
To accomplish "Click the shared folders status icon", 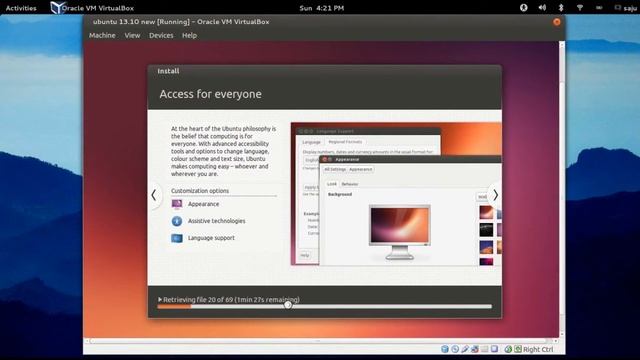I will point(484,349).
